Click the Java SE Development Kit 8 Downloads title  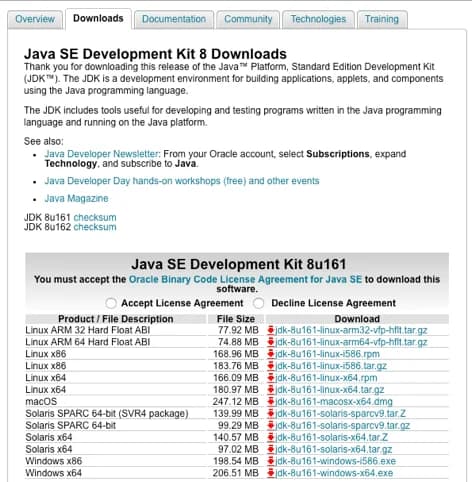coord(155,54)
